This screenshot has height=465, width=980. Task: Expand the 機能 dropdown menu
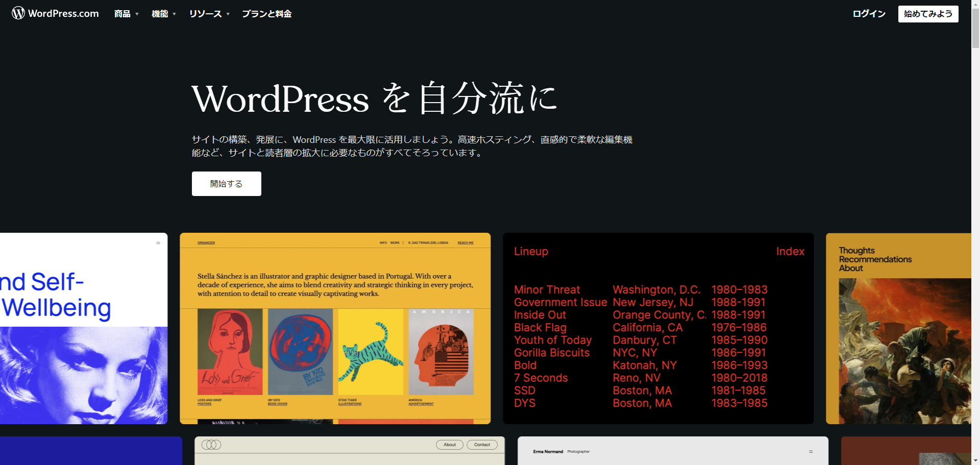[164, 14]
